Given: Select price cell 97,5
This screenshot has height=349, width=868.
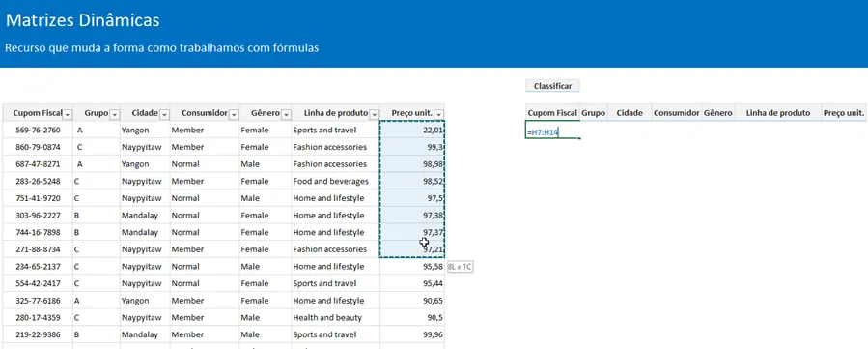Looking at the screenshot, I should 412,198.
